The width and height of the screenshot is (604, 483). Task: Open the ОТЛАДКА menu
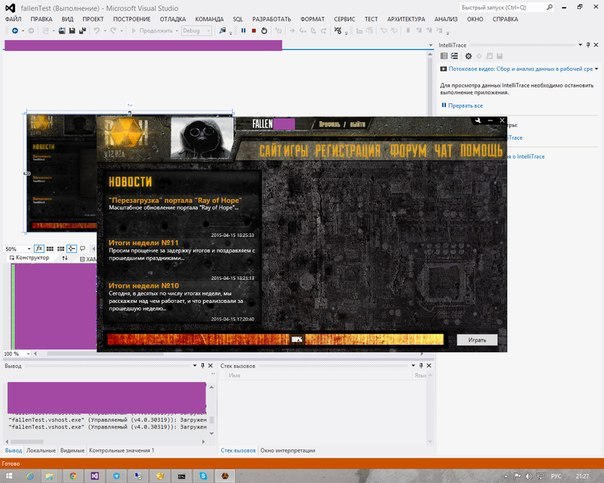[x=173, y=19]
